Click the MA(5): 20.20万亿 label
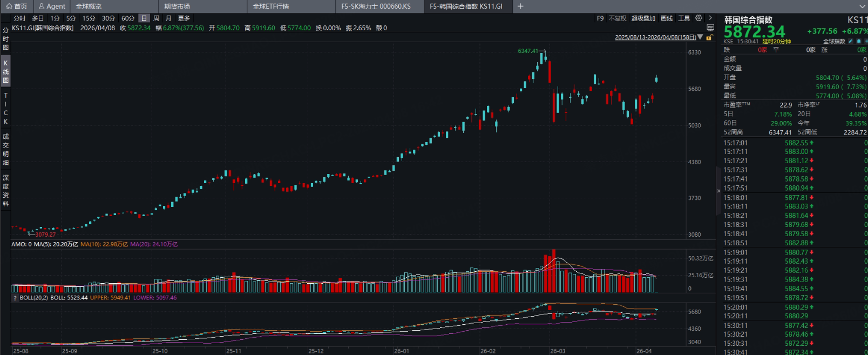The width and height of the screenshot is (868, 355). click(56, 244)
